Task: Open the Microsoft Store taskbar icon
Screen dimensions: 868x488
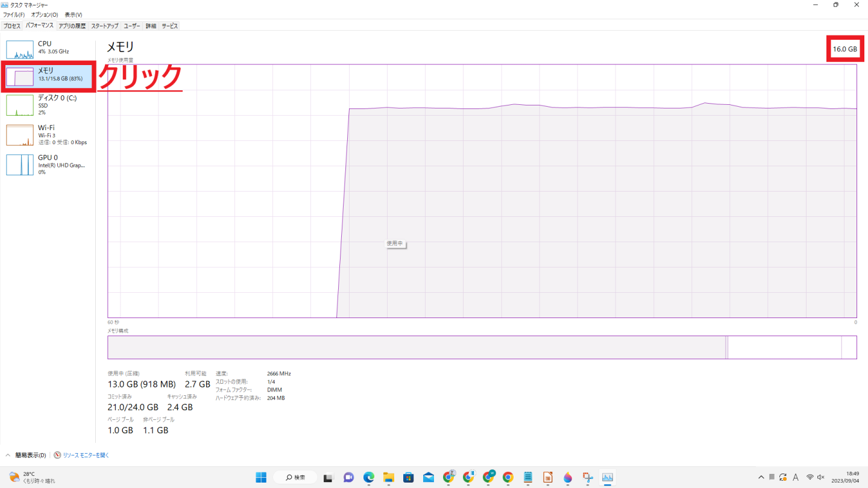Action: coord(408,477)
